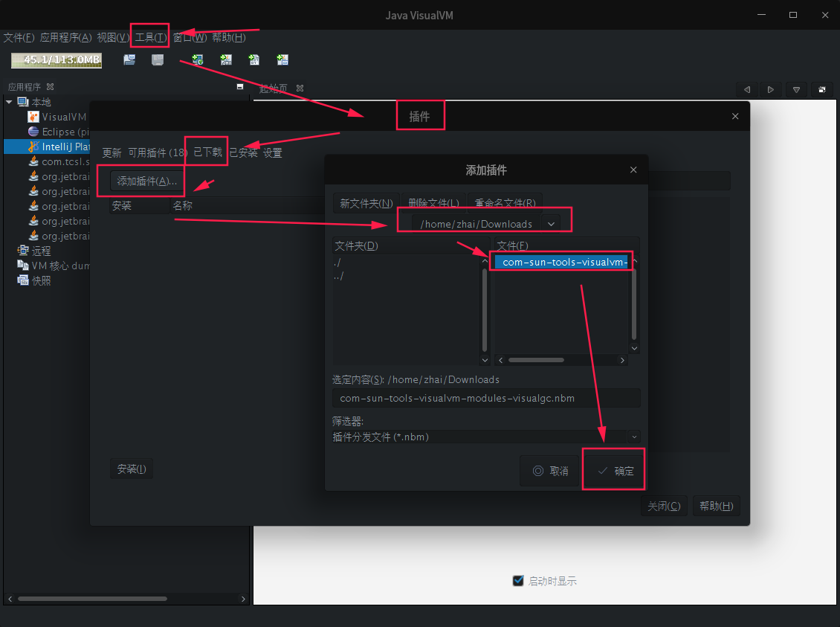Click file list horizontal scroll left arrow
Viewport: 840px width, 627px height.
[x=500, y=360]
